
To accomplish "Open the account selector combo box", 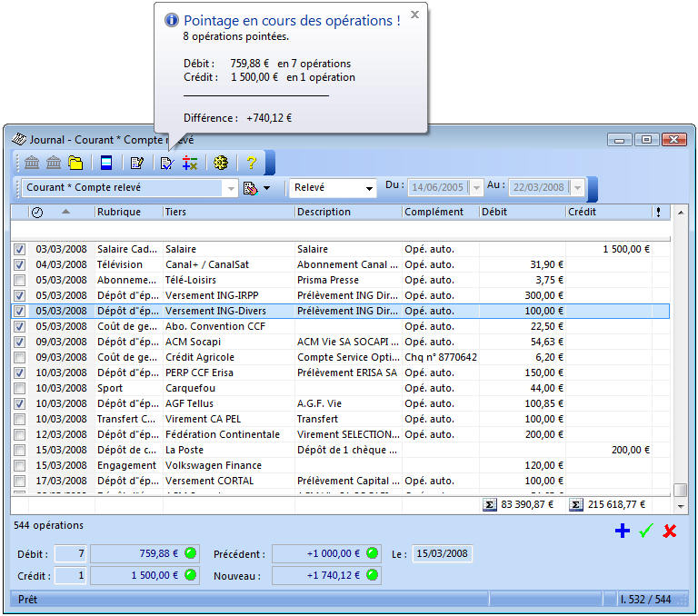I will 230,188.
